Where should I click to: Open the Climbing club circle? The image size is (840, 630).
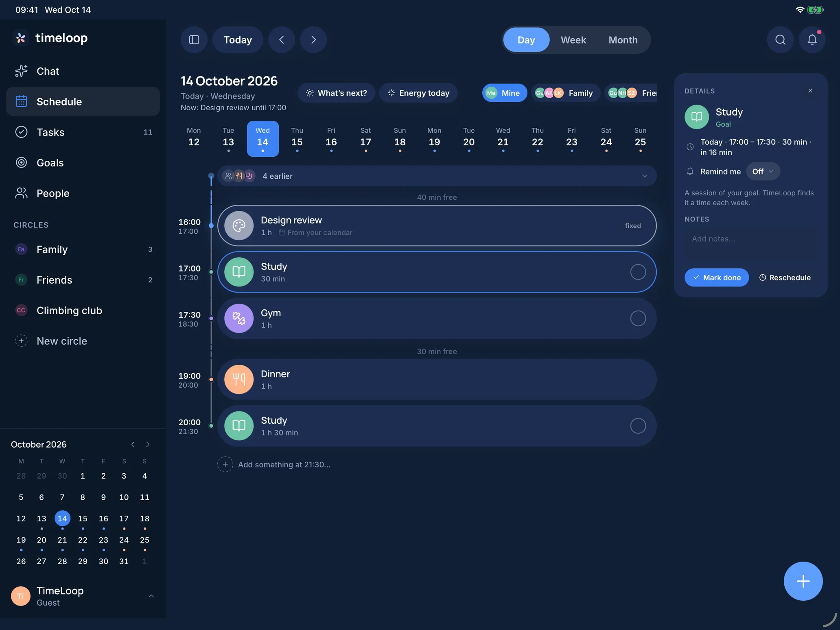(83, 311)
